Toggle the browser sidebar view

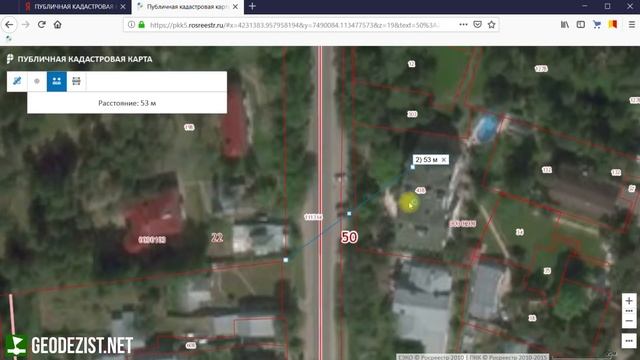581,24
